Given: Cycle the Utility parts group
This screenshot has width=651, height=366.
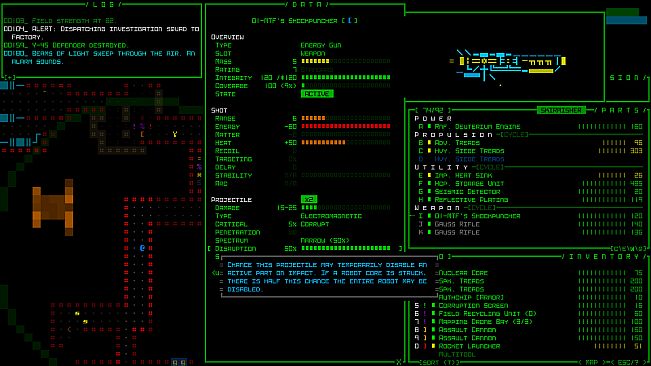Looking at the screenshot, I should (489, 167).
